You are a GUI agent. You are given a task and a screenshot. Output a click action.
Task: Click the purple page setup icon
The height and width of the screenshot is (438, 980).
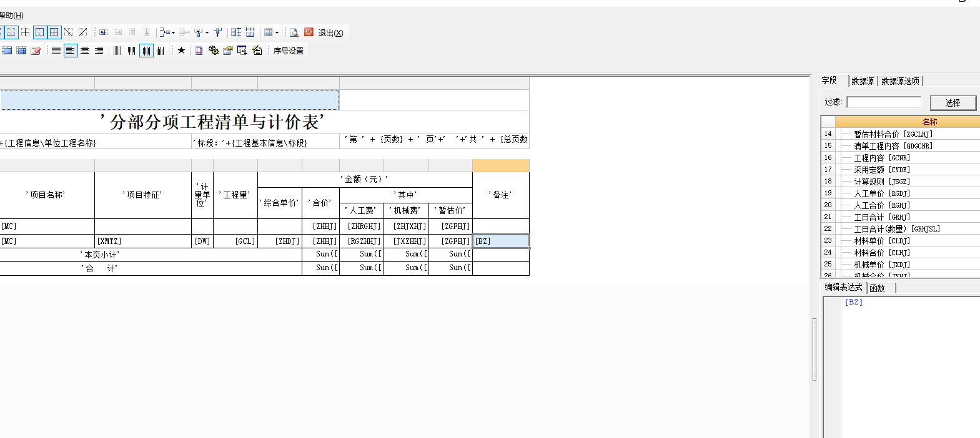point(199,51)
